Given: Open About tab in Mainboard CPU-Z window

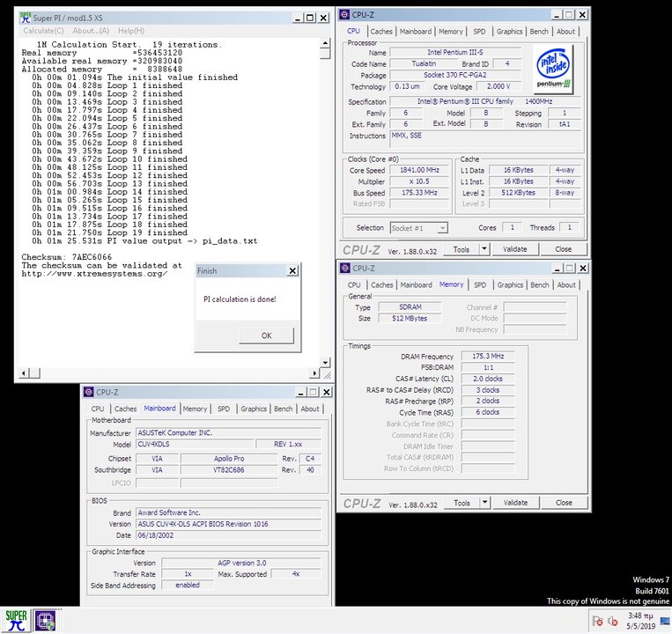Looking at the screenshot, I should tap(309, 409).
